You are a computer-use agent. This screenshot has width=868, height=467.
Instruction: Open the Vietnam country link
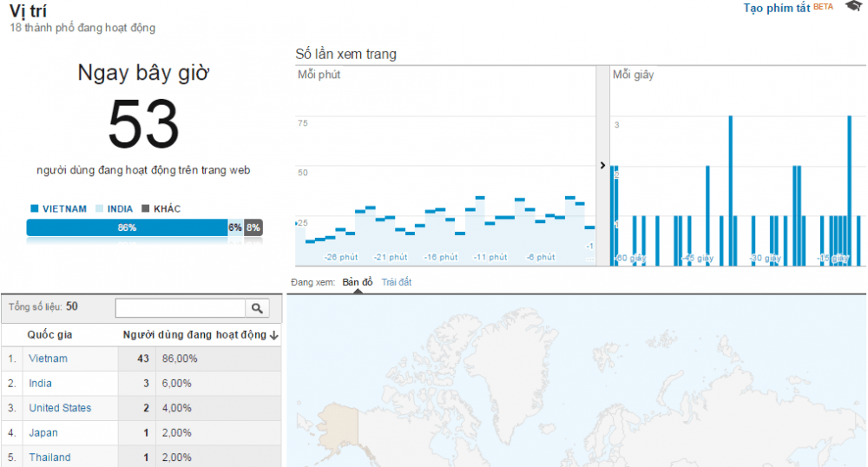[x=48, y=358]
